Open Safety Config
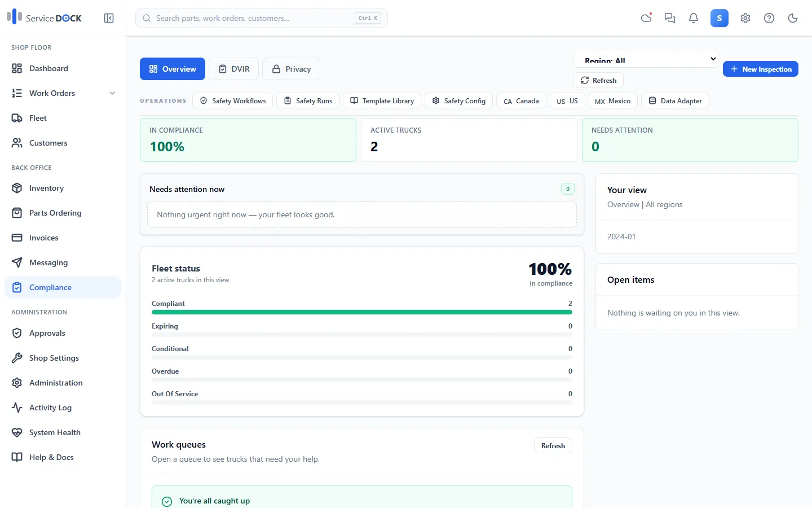The image size is (812, 508). [459, 100]
